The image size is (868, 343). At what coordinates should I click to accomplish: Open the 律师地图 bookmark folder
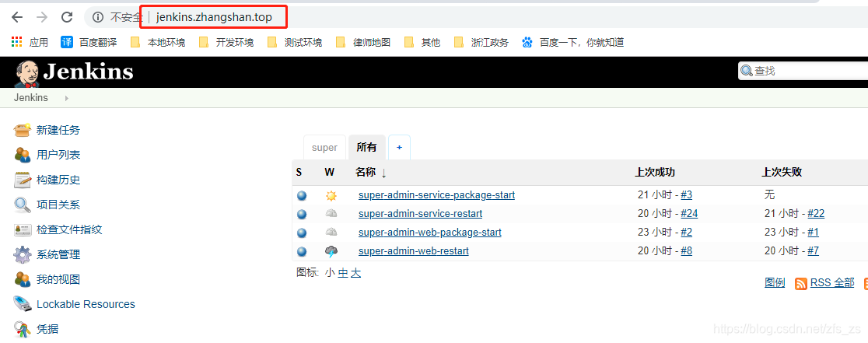click(x=341, y=42)
